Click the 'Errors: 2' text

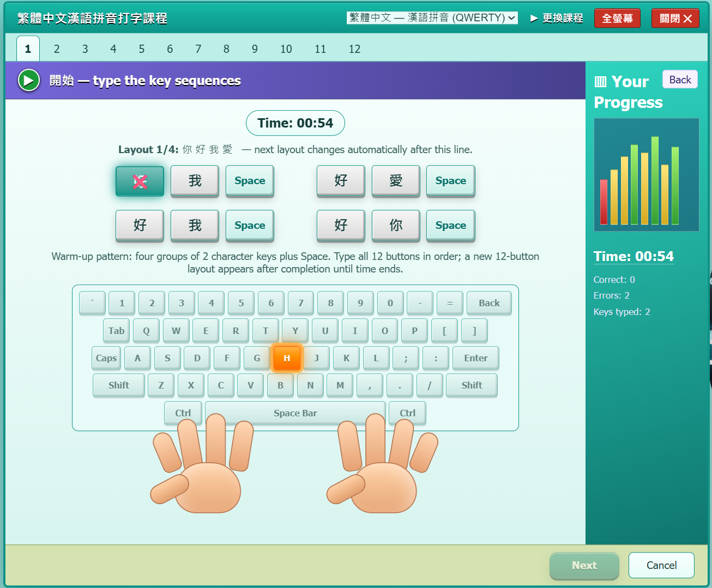pos(611,295)
